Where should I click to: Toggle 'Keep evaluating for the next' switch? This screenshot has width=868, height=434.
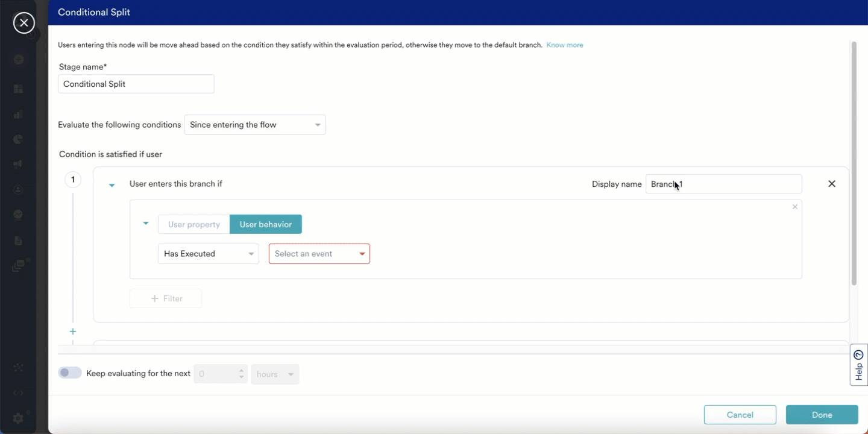[70, 373]
